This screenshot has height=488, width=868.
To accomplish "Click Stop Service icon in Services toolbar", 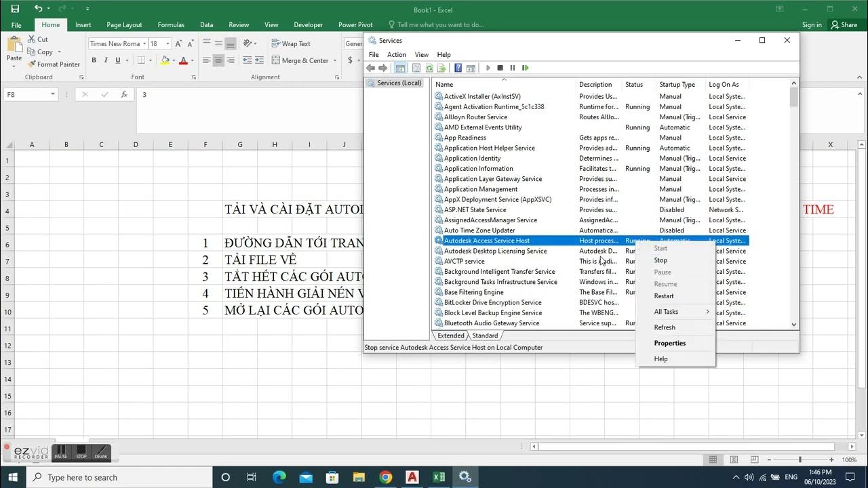I will click(x=500, y=68).
